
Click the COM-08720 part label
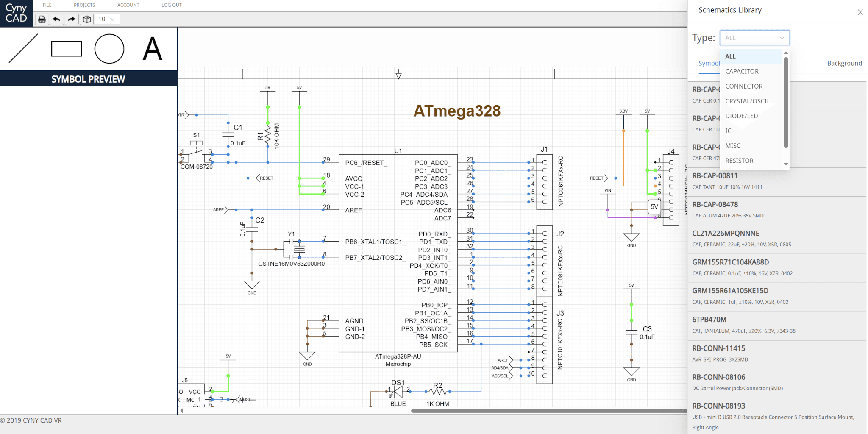pos(196,167)
